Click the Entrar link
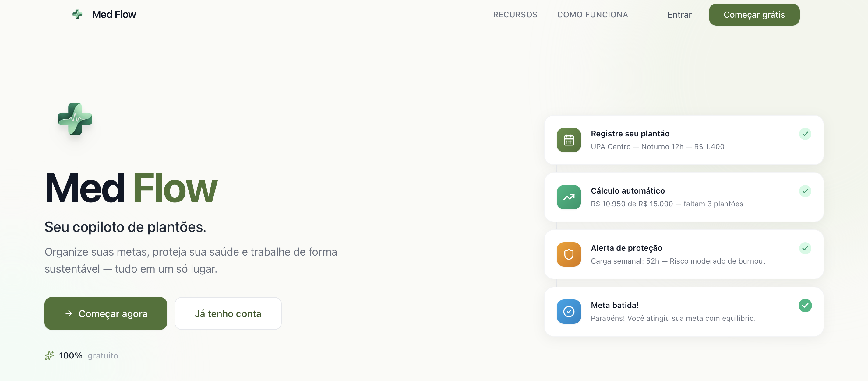The width and height of the screenshot is (868, 381). (679, 15)
